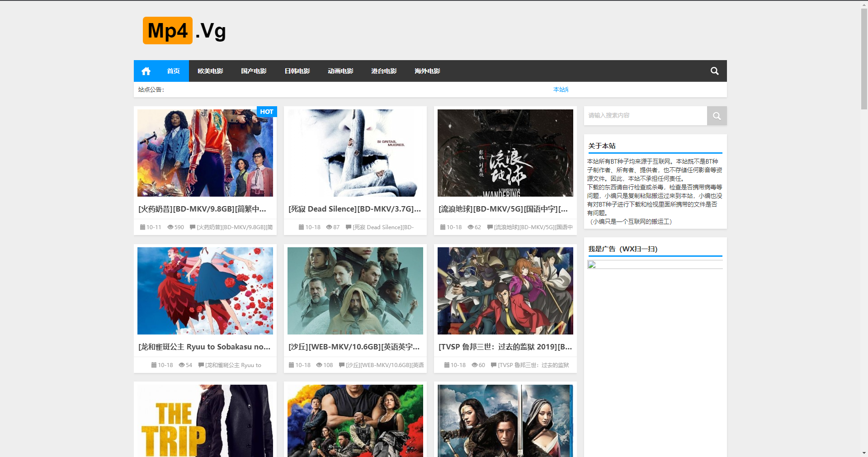Click comment text [火药奶昔][BD-MKV/9.8GB][简
The image size is (868, 457).
[235, 227]
